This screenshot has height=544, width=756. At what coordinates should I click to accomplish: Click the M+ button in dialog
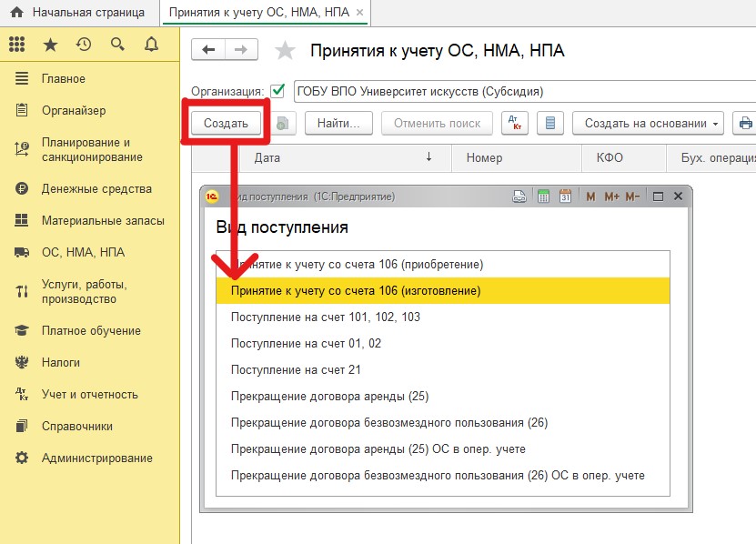(612, 196)
